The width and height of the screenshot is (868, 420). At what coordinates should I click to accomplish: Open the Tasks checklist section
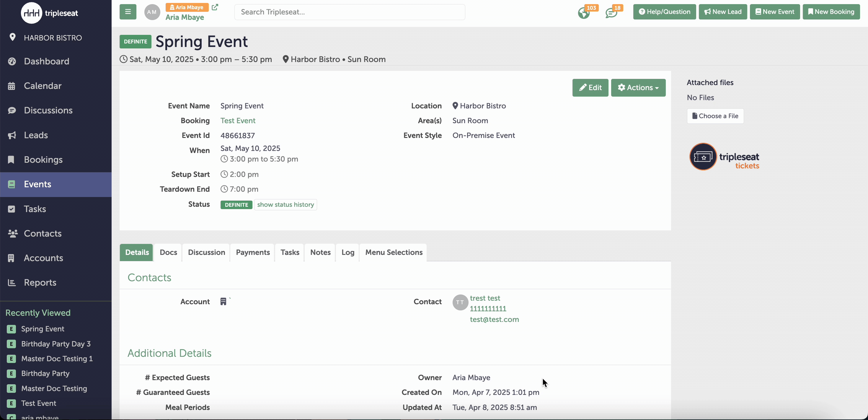[x=35, y=209]
